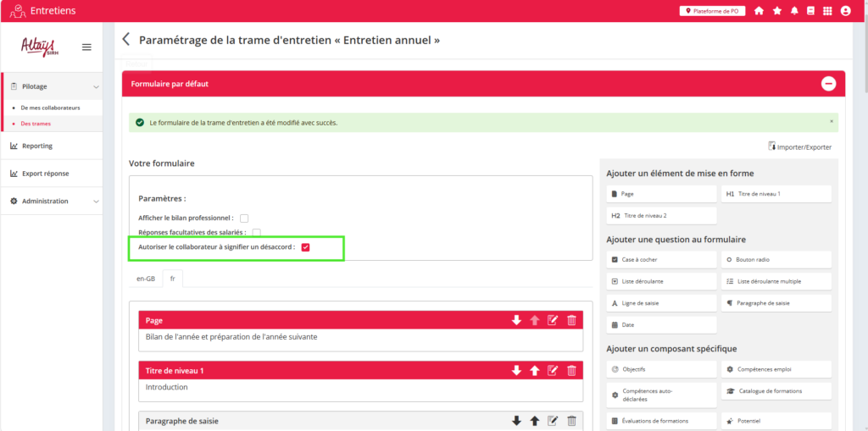
Task: Go back using the left chevron arrow
Action: point(126,40)
